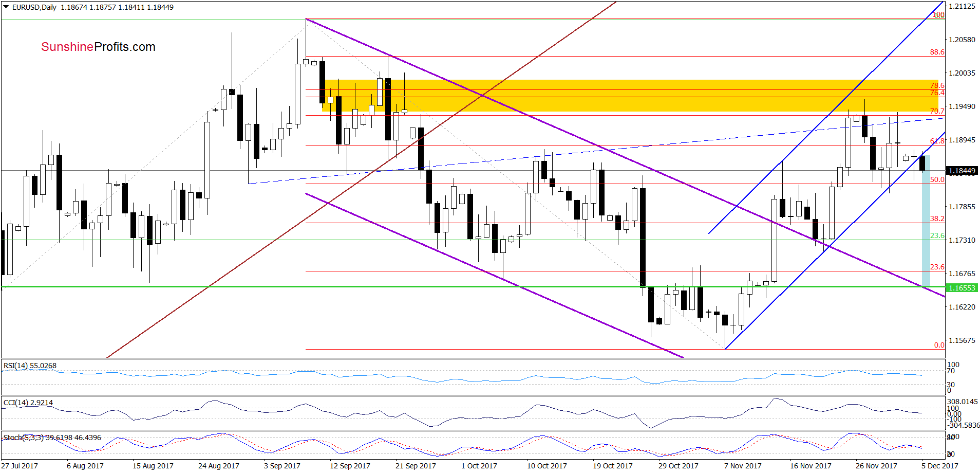The image size is (980, 473).
Task: Select the green support price tag 1.16553
Action: 962,288
